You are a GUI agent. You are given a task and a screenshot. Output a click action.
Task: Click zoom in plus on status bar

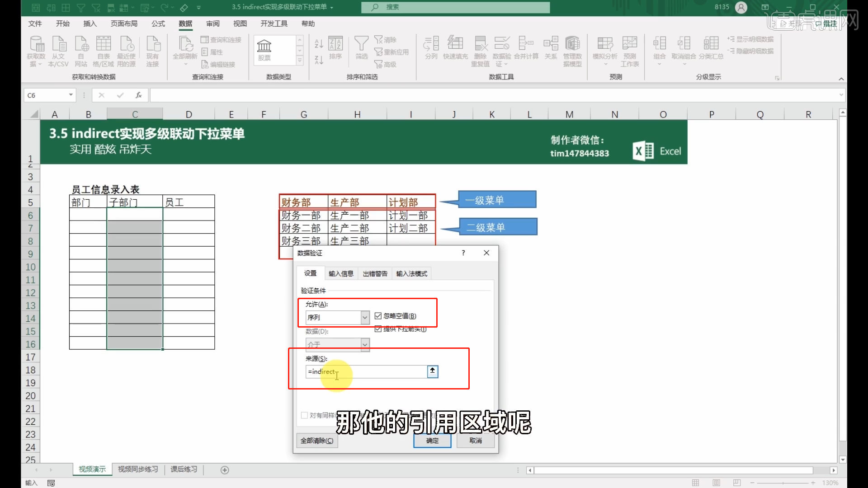(813, 483)
